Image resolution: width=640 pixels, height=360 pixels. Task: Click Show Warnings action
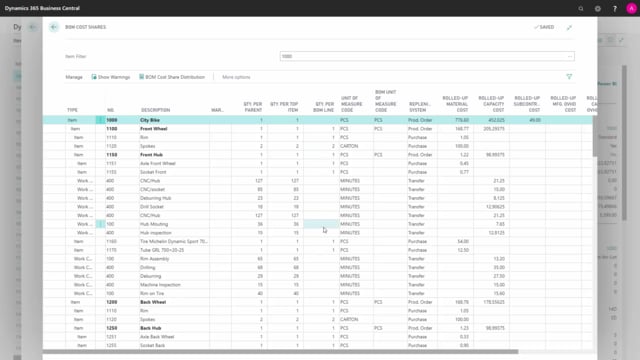click(x=111, y=77)
